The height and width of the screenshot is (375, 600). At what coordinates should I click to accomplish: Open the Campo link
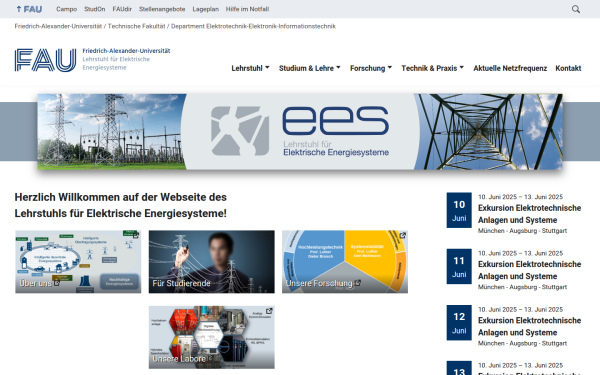[x=66, y=9]
